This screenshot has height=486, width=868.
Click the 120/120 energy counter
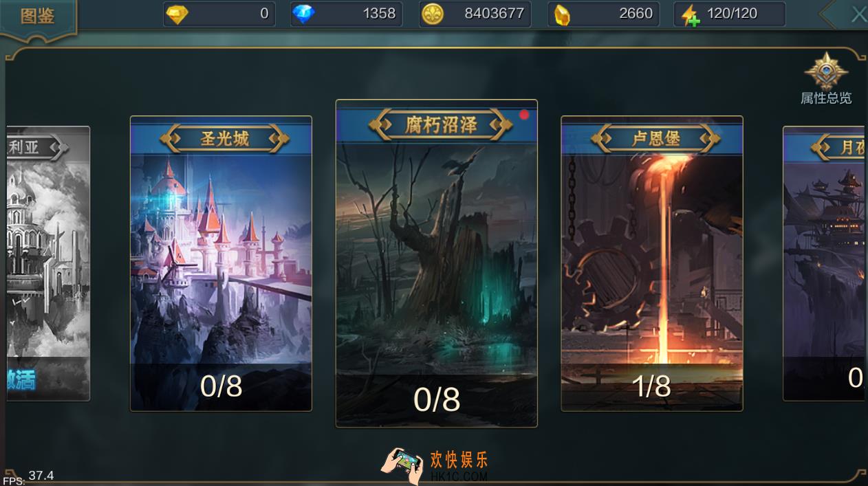click(x=732, y=14)
